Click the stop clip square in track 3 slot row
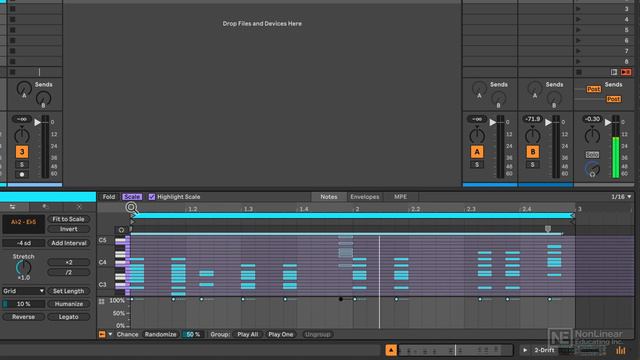This screenshot has height=360, width=640. coord(13,72)
